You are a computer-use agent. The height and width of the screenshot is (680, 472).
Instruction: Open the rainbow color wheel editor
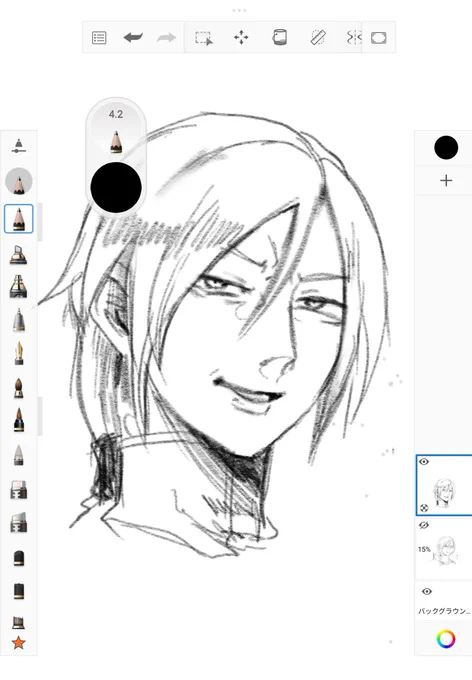[x=446, y=639]
